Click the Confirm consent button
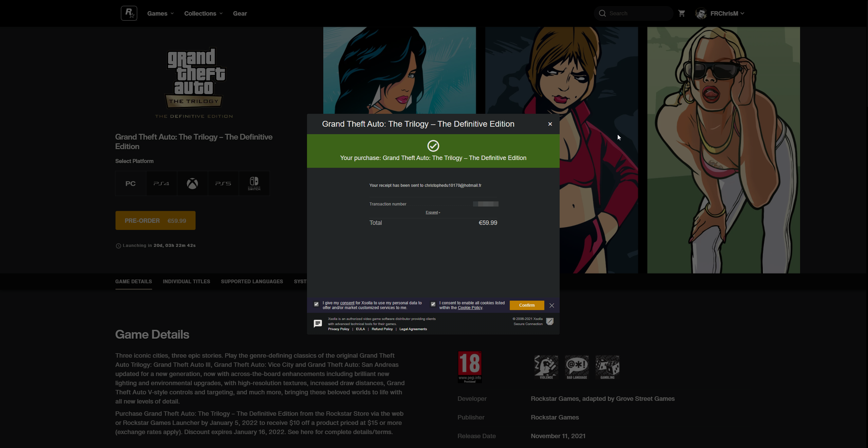868x448 pixels. click(x=527, y=305)
